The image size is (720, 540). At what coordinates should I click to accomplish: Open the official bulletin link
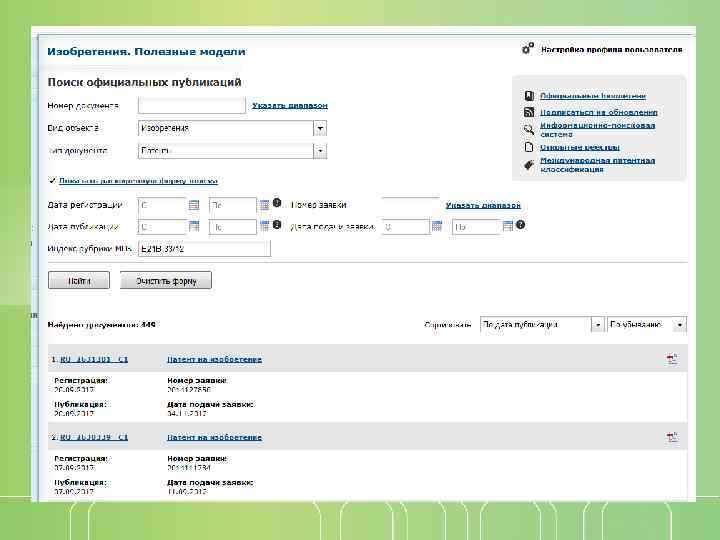click(593, 96)
